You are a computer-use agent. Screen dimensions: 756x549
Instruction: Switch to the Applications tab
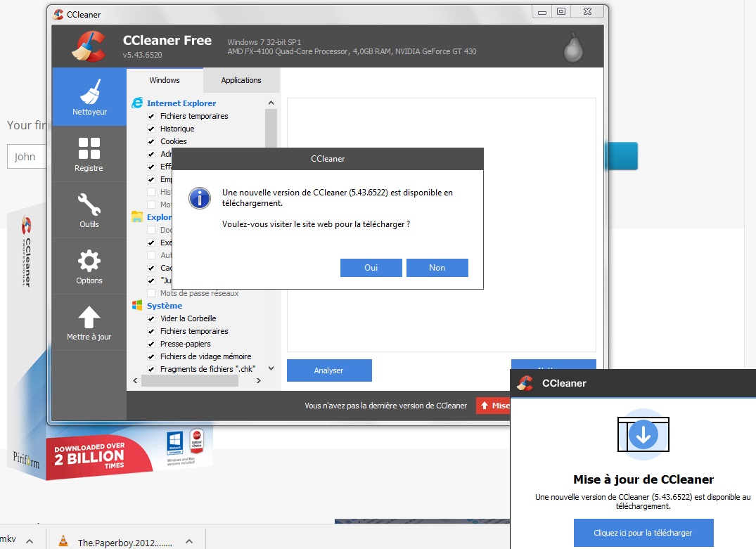tap(241, 80)
